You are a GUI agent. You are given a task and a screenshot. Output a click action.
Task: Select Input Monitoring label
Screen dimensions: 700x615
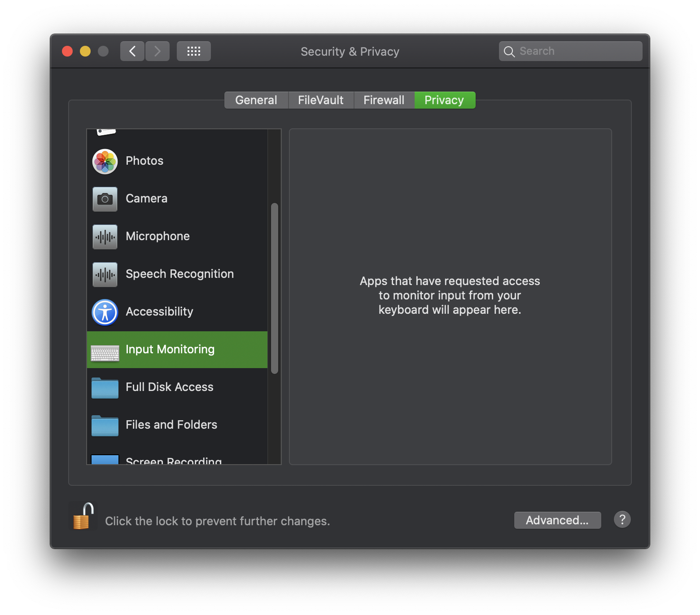[170, 349]
